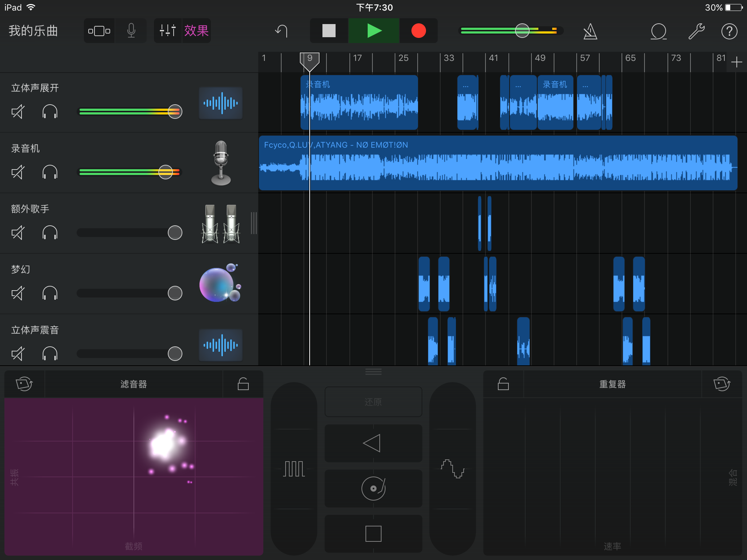This screenshot has width=747, height=560.
Task: Select the second 录音机 region near bar 49
Action: (555, 102)
